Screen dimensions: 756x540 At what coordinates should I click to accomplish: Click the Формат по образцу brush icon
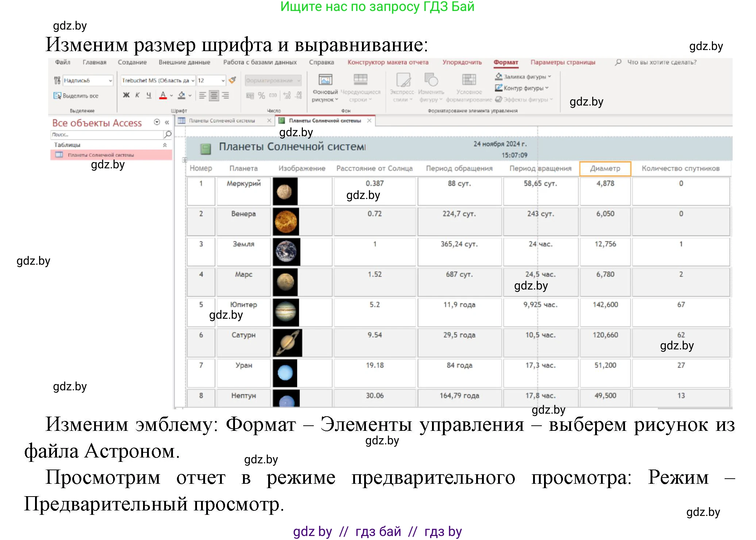(232, 80)
